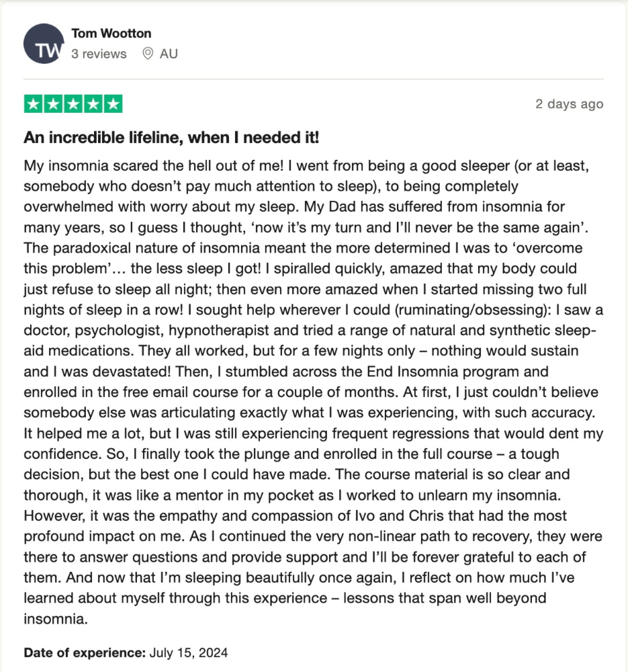Open the '2 days ago' timestamp

pos(570,104)
